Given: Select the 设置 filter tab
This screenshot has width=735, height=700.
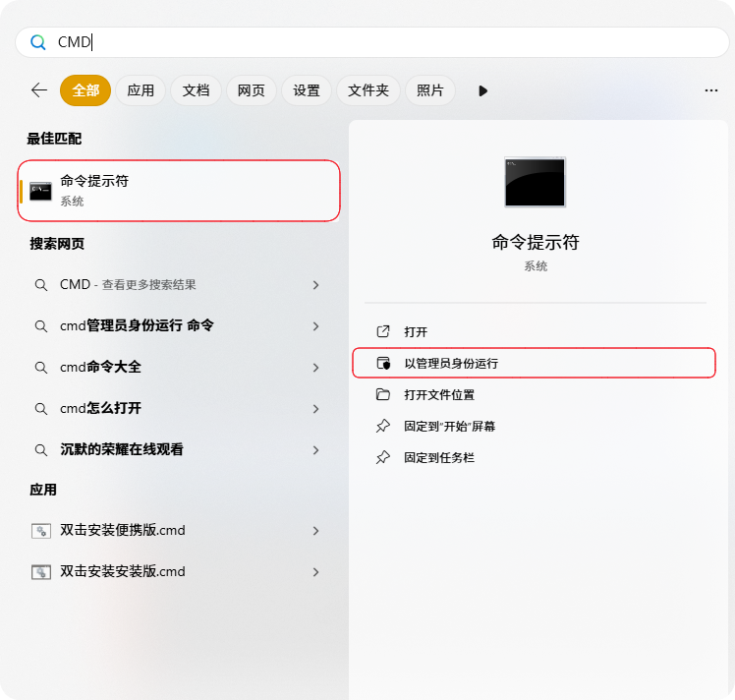Looking at the screenshot, I should (307, 90).
